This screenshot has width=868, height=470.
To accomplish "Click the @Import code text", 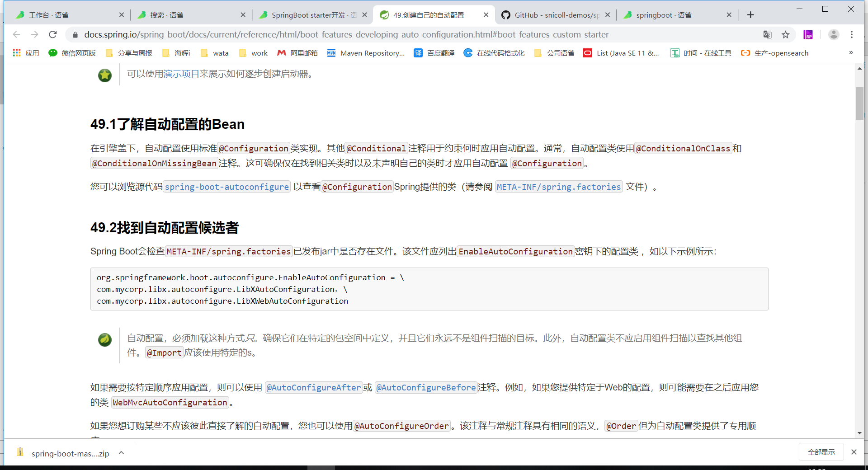I will [x=164, y=353].
